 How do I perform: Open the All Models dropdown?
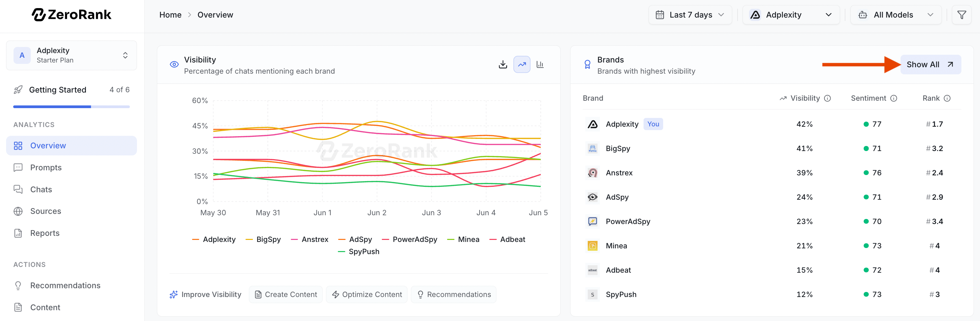click(x=896, y=15)
